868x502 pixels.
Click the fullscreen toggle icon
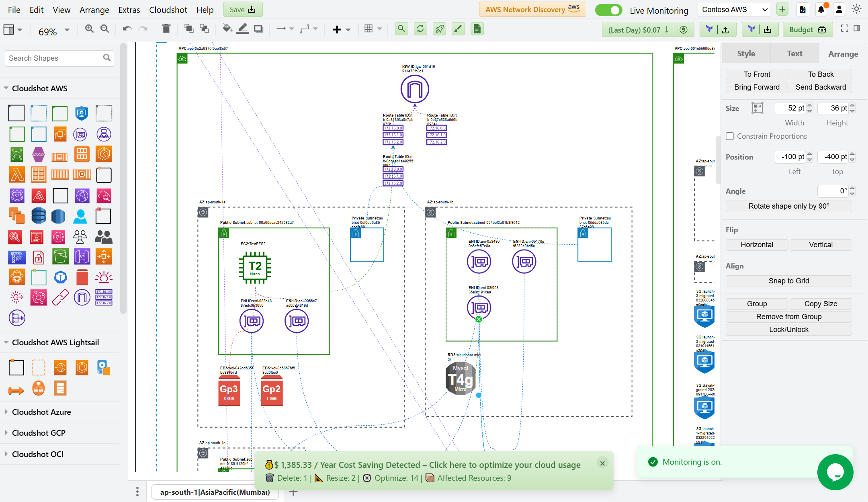click(x=845, y=29)
